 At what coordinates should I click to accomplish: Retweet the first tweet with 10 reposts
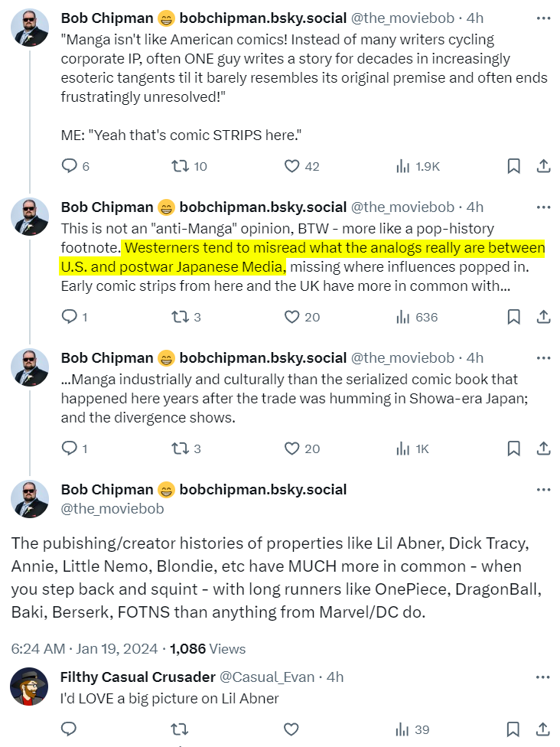180,166
